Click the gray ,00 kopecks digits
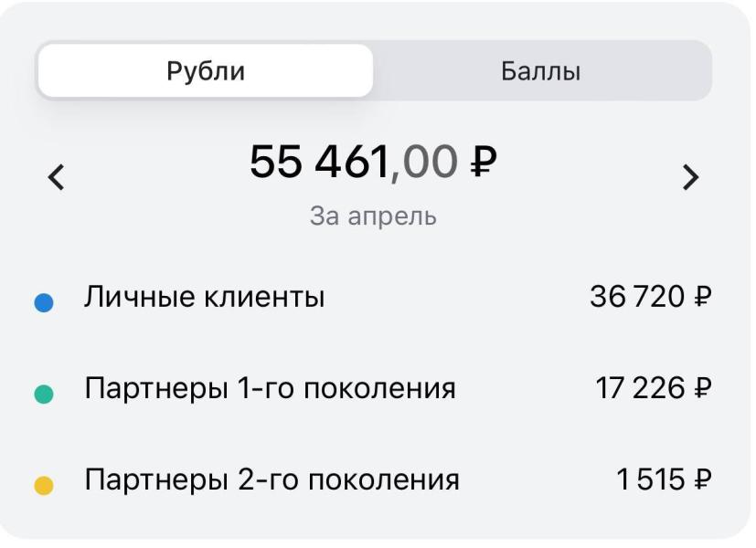The width and height of the screenshot is (756, 548). click(x=424, y=163)
